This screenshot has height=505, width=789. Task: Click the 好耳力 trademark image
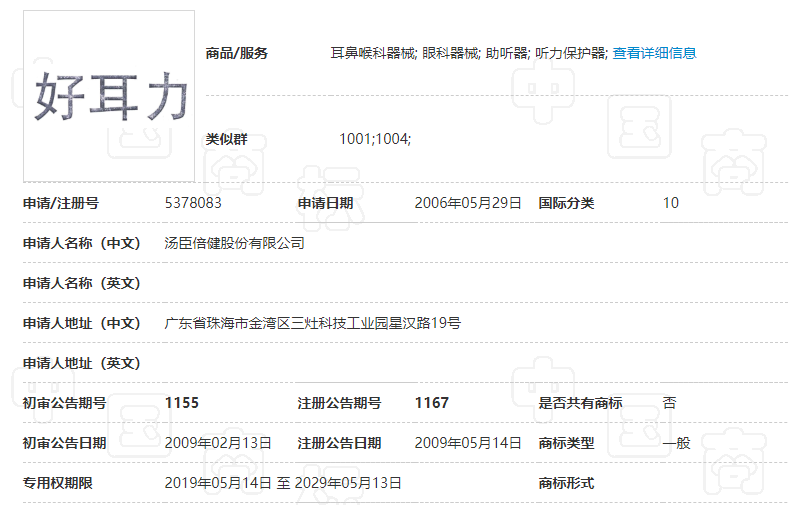point(109,96)
